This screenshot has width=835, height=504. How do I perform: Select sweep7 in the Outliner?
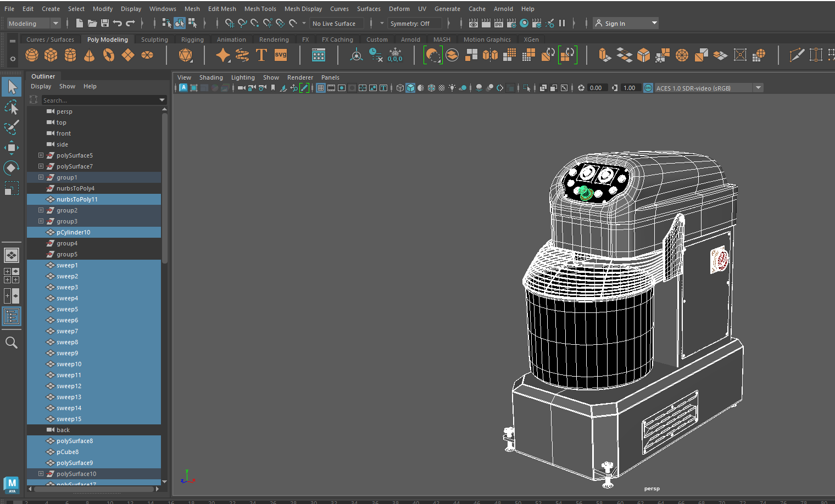(67, 331)
